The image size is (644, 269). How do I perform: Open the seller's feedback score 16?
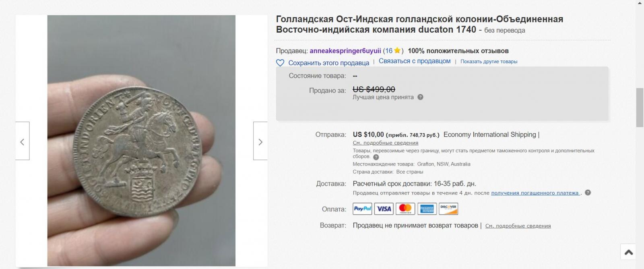coord(388,51)
